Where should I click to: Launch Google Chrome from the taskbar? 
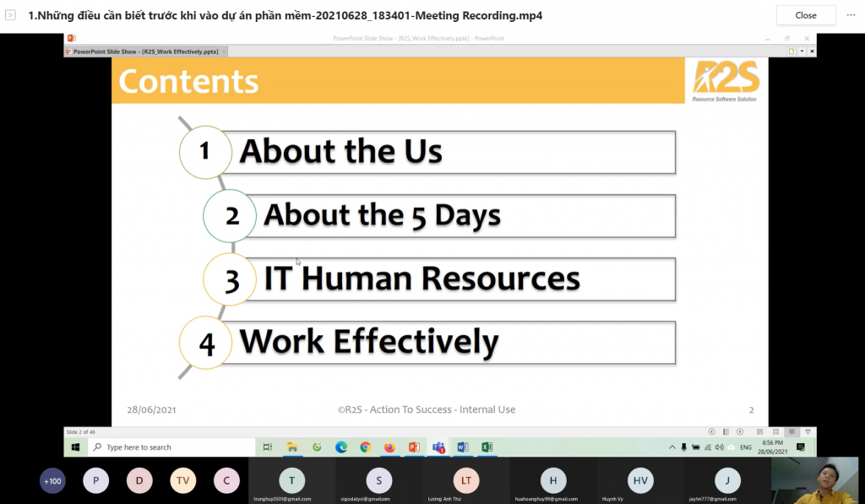(365, 447)
